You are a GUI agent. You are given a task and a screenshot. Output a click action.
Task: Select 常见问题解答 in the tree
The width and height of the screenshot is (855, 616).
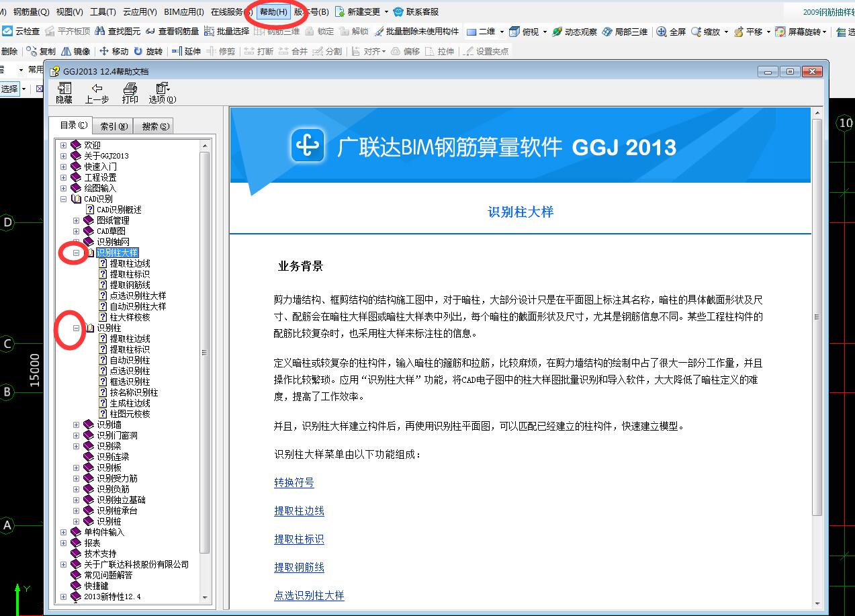pyautogui.click(x=108, y=575)
